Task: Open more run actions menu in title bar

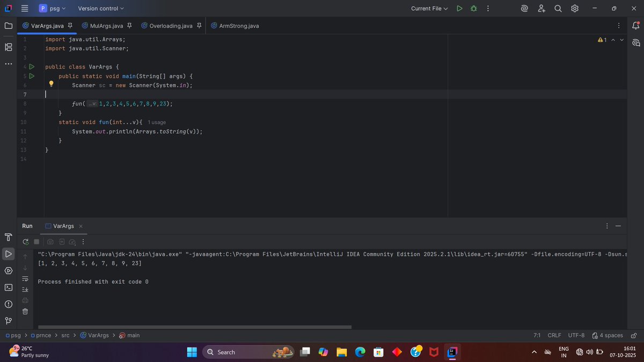Action: coord(488,9)
